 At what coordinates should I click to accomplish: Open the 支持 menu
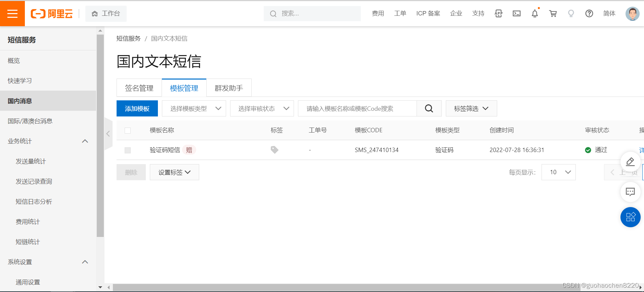point(478,13)
